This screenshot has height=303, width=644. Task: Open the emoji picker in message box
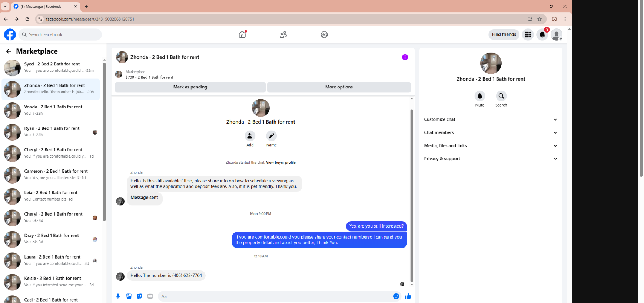pyautogui.click(x=396, y=296)
